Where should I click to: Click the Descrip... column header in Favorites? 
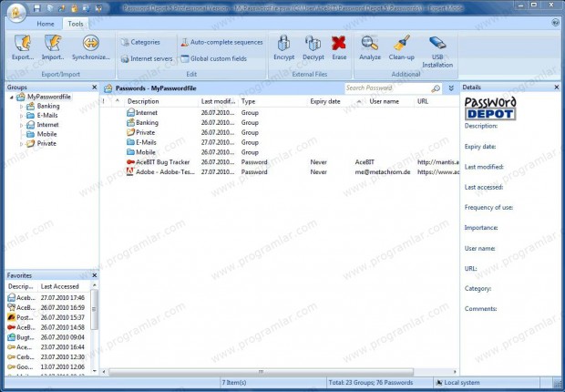tap(21, 286)
